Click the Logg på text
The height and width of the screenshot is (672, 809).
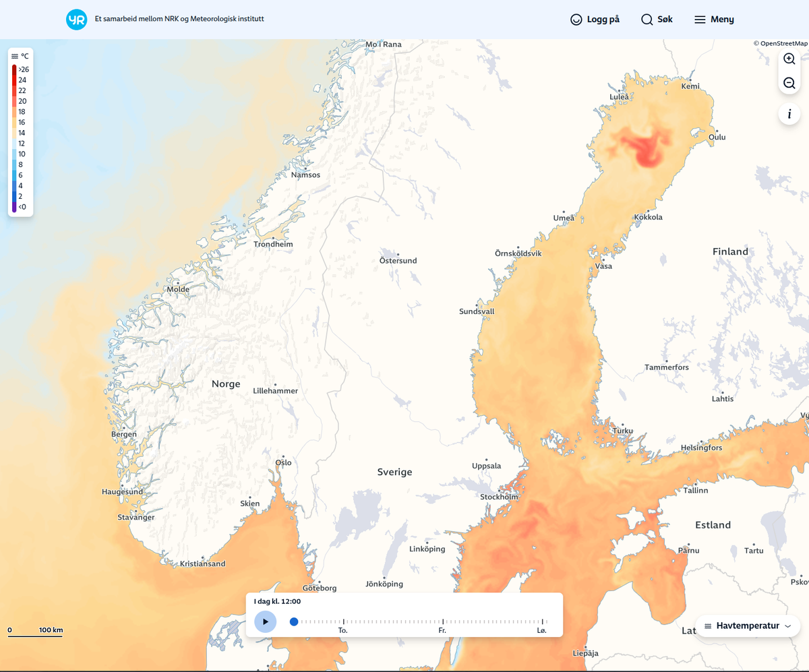tap(603, 20)
